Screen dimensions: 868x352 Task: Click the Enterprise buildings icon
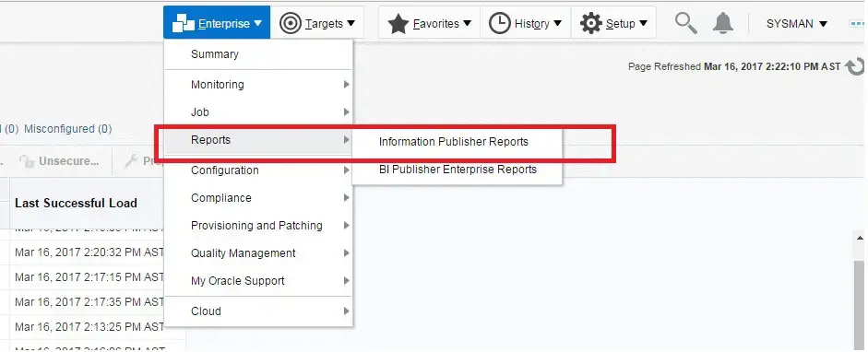184,24
